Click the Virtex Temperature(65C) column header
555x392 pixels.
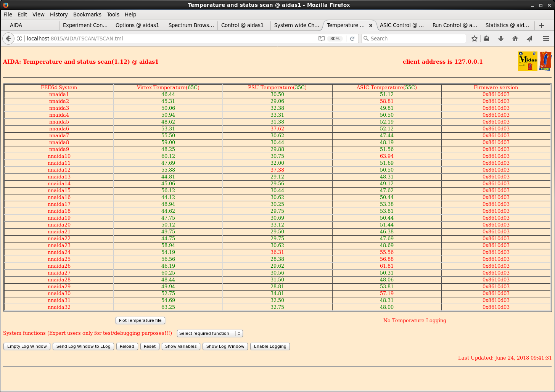168,88
